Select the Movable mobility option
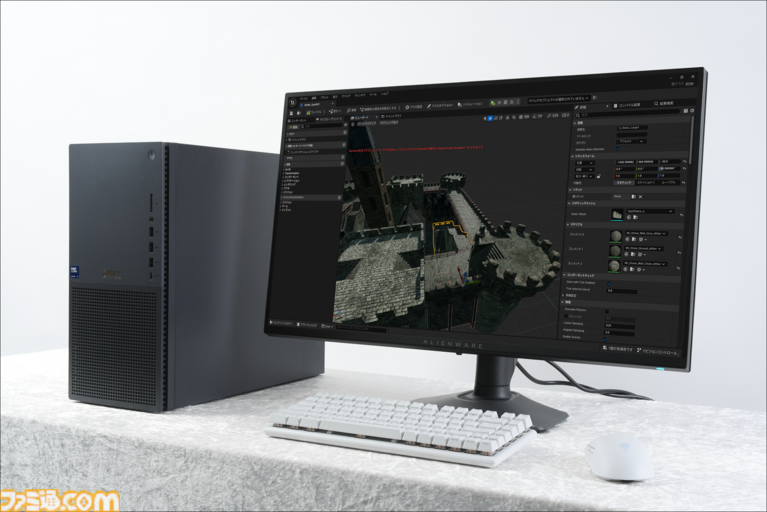 (668, 182)
